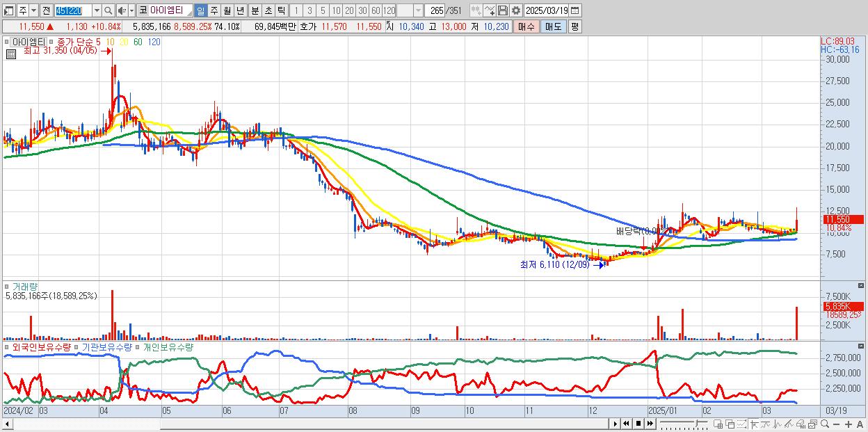Viewport: 868px width, 432px height.
Task: Click the 매수 buy button
Action: [527, 26]
